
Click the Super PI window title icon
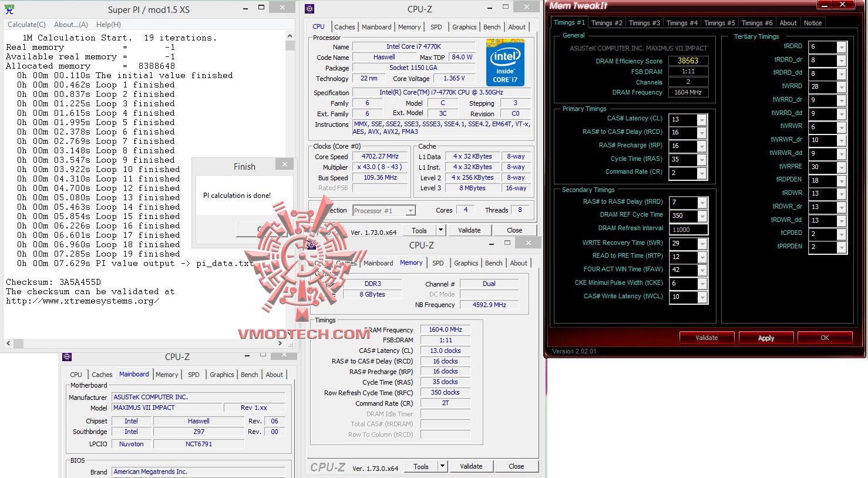9,9
